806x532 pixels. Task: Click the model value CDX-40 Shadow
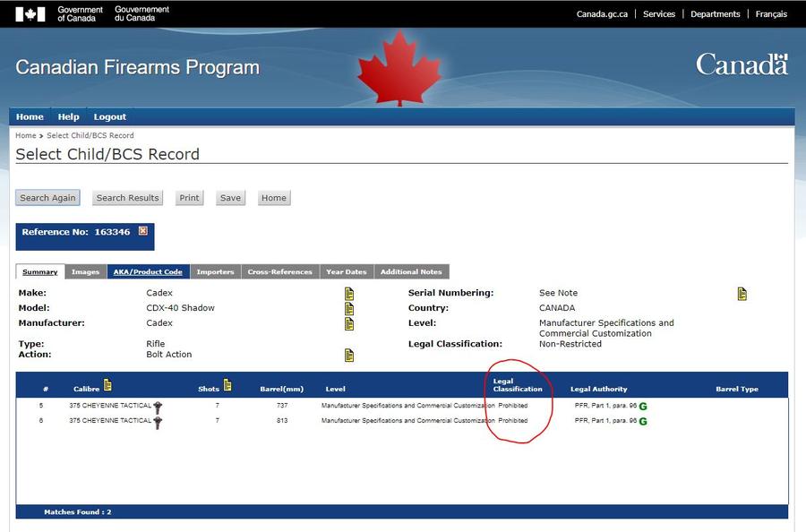(x=180, y=308)
